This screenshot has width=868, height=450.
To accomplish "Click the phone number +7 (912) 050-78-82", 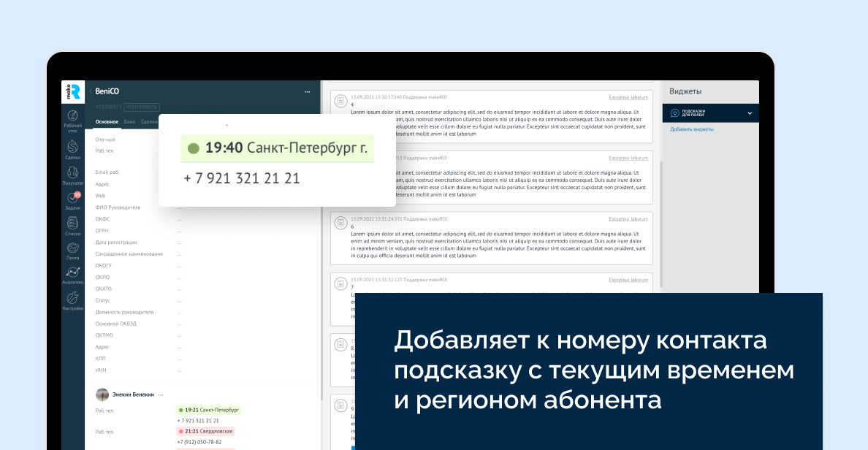I will pyautogui.click(x=199, y=442).
